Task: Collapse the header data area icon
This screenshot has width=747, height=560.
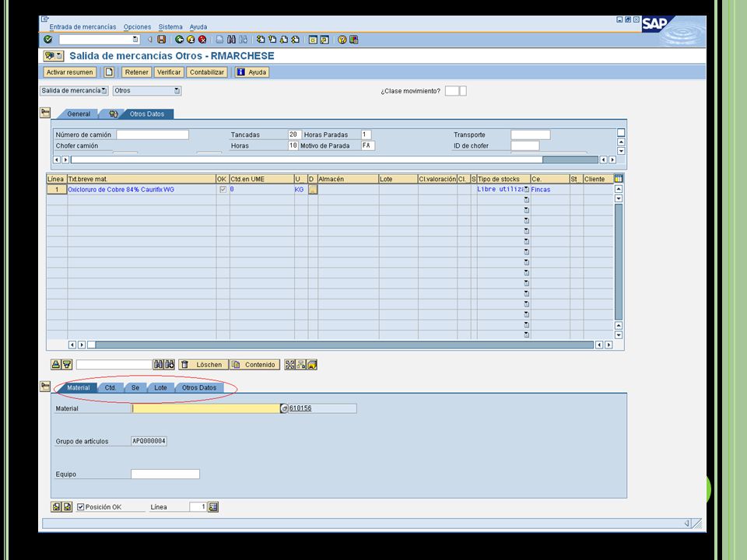Action: [45, 113]
